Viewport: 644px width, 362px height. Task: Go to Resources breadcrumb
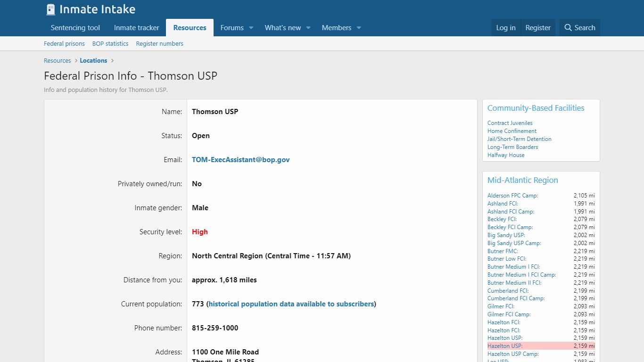pyautogui.click(x=58, y=60)
